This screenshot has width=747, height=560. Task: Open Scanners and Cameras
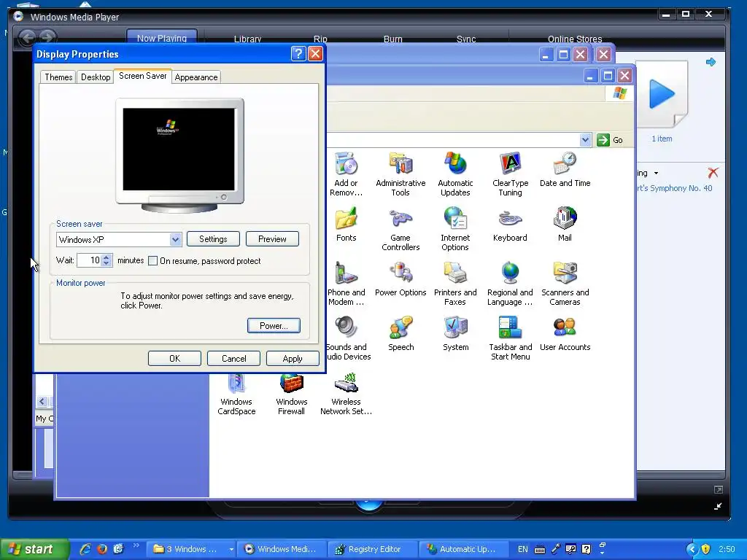pyautogui.click(x=565, y=284)
